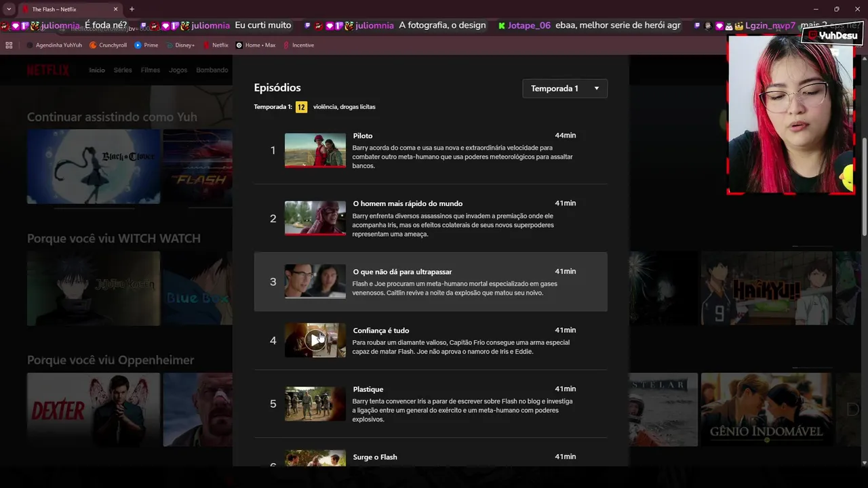Click the Porque você viu Oppenheimer heading
This screenshot has width=868, height=488.
pos(111,360)
